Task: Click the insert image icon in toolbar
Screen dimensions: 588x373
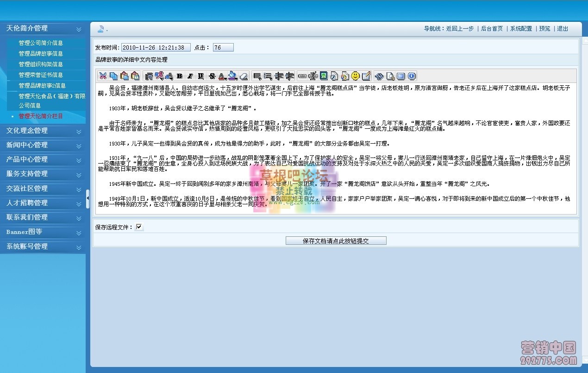Action: (x=324, y=76)
